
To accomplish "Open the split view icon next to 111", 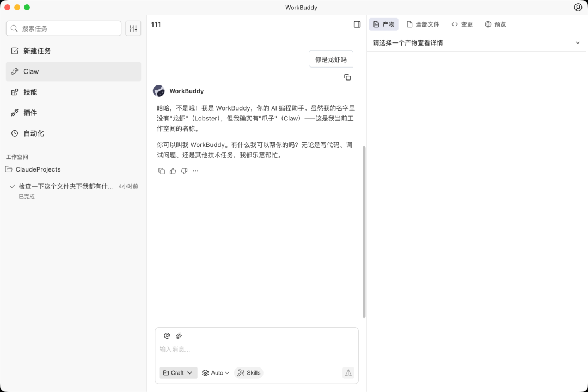I will point(357,24).
